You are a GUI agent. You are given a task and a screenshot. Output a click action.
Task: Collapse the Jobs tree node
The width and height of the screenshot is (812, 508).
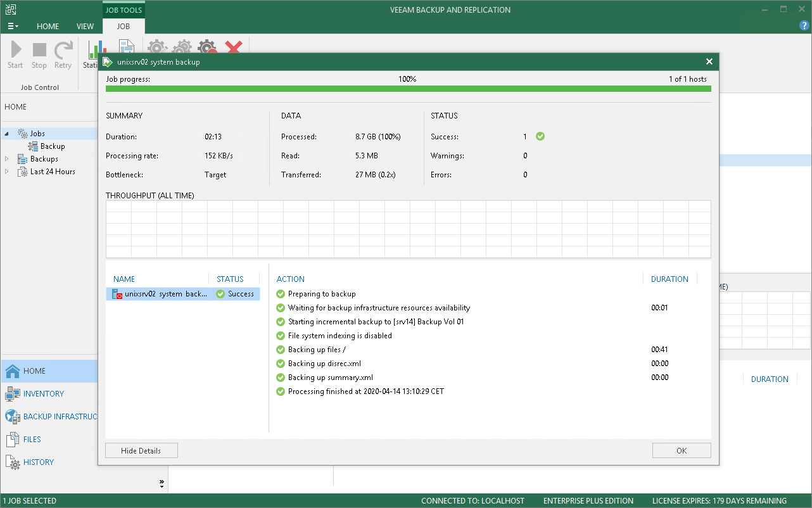click(x=7, y=134)
